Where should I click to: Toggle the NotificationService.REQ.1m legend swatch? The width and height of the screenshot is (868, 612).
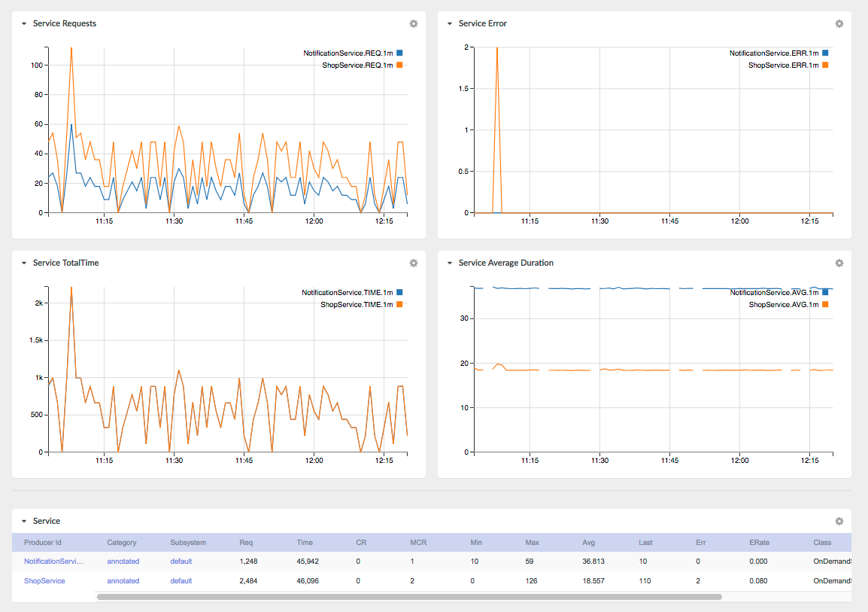399,53
